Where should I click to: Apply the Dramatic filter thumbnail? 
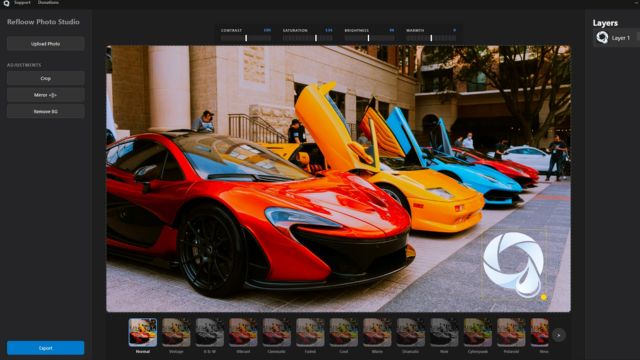410,332
